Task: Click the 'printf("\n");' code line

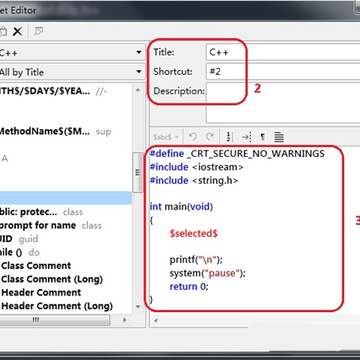Action: [196, 260]
